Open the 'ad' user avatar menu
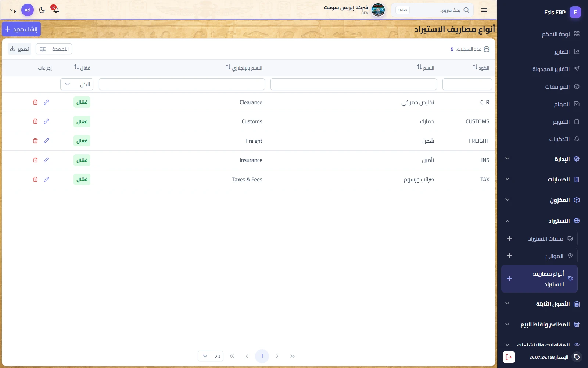 pos(28,10)
